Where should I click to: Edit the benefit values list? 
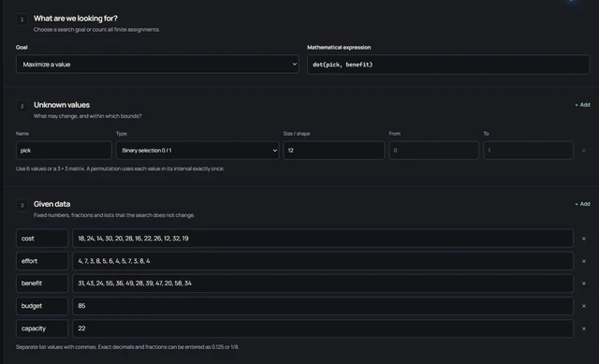(323, 284)
